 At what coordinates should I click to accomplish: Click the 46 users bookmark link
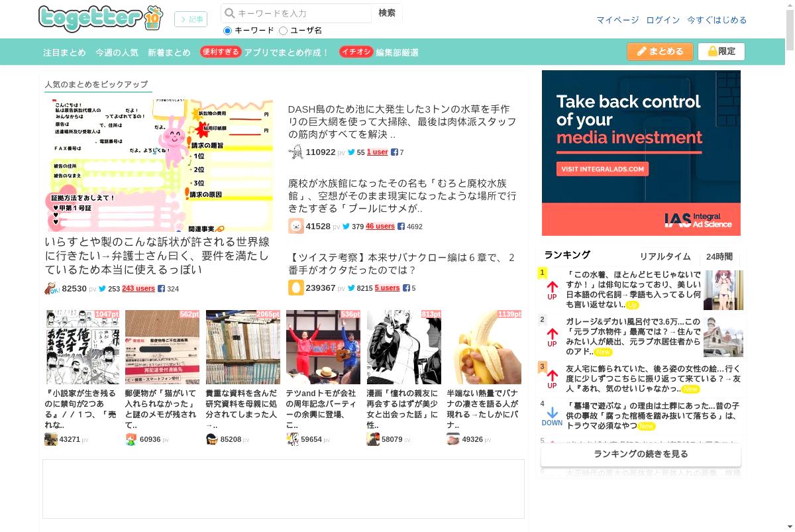380,227
